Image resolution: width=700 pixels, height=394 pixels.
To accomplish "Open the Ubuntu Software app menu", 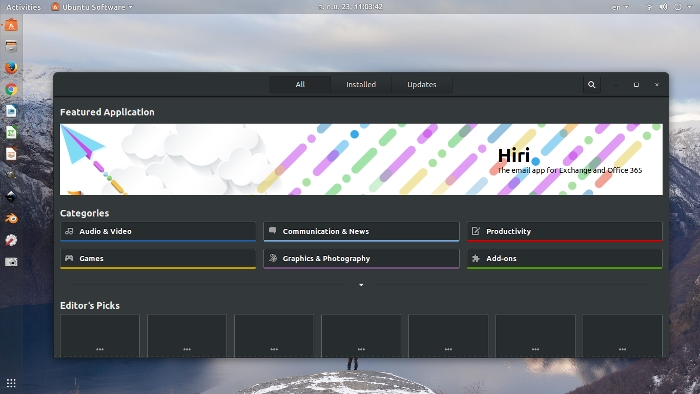I will [x=92, y=7].
